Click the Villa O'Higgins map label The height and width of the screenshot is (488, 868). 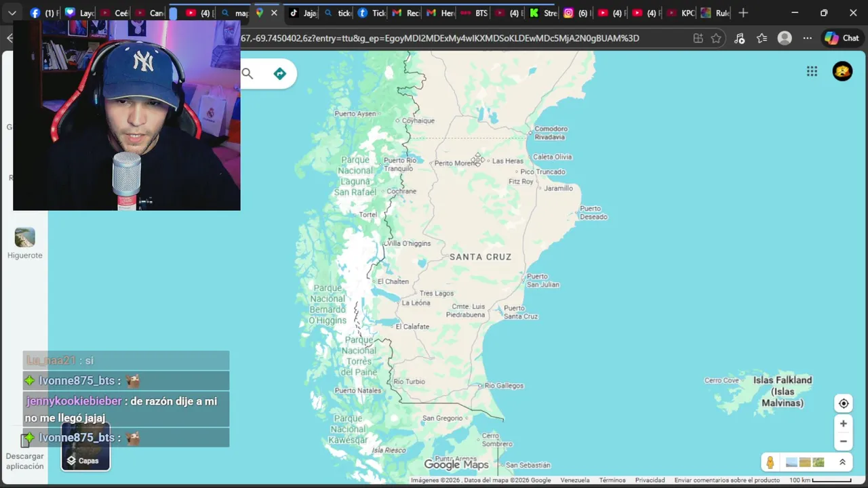pyautogui.click(x=408, y=243)
